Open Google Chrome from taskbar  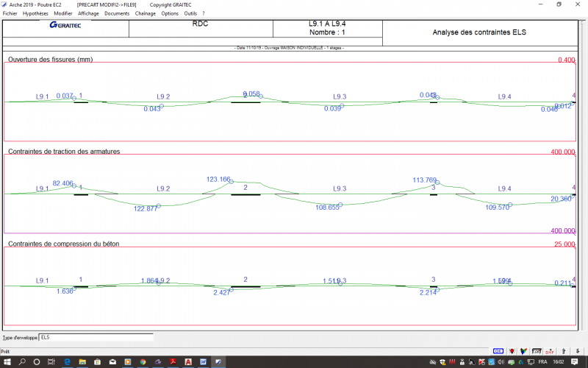pos(143,362)
